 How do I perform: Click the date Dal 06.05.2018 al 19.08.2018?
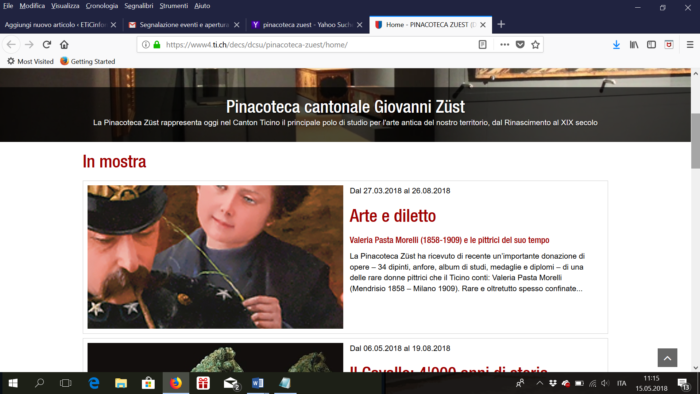click(400, 348)
